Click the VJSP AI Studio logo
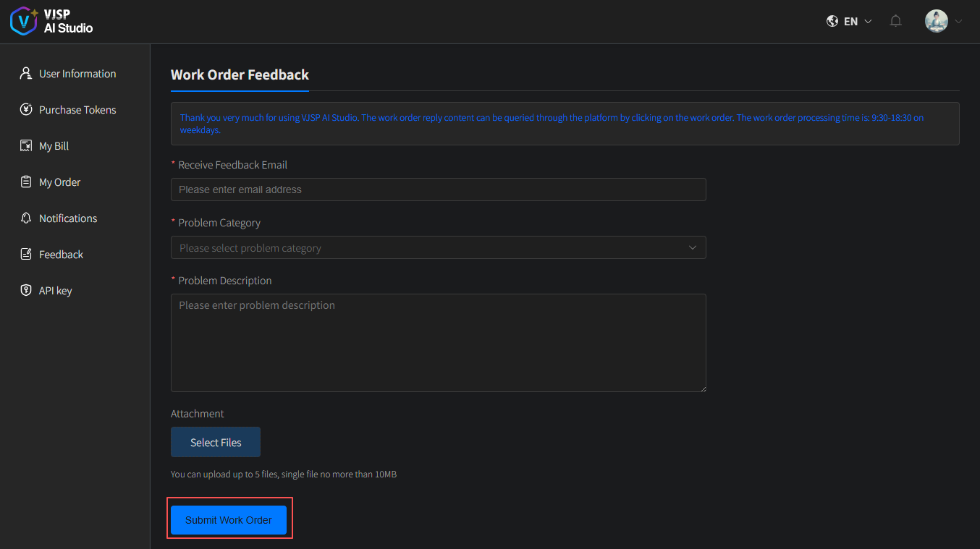 point(51,21)
